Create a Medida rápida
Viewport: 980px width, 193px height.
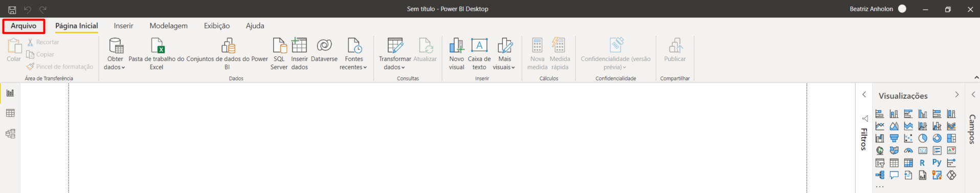point(560,54)
